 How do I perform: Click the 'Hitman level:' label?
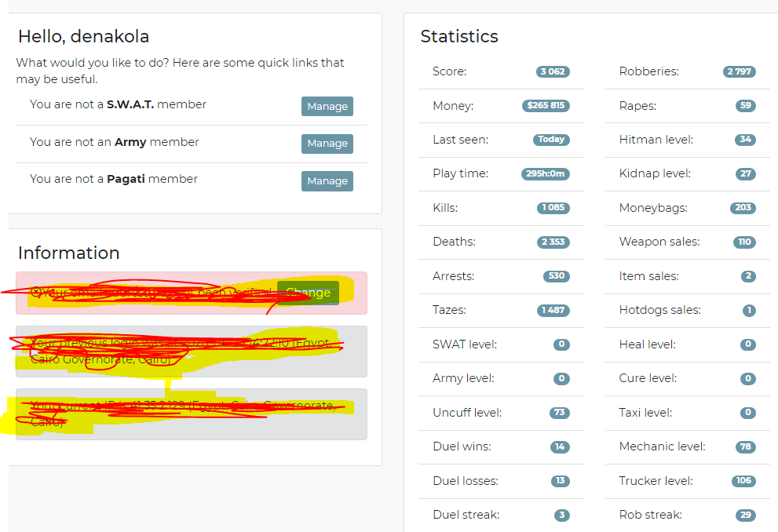[656, 140]
